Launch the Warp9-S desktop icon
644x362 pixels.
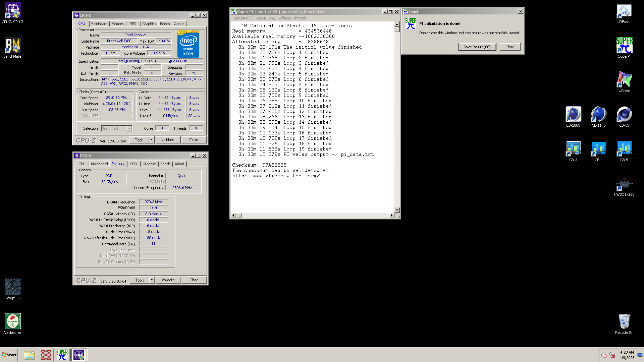coord(12,289)
